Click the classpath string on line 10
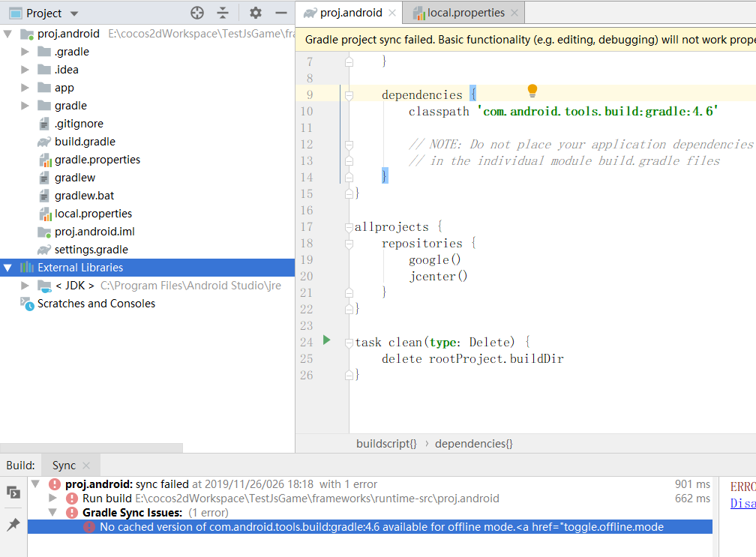The height and width of the screenshot is (557, 756). 597,111
